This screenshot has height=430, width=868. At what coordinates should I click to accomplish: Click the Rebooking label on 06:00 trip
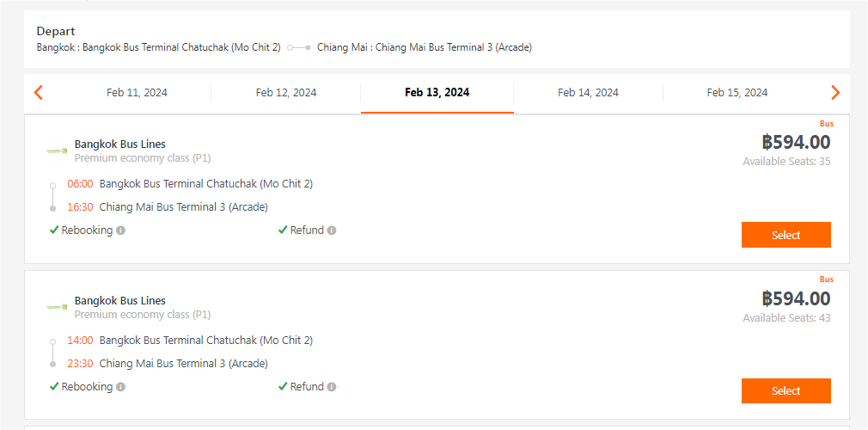[x=87, y=230]
